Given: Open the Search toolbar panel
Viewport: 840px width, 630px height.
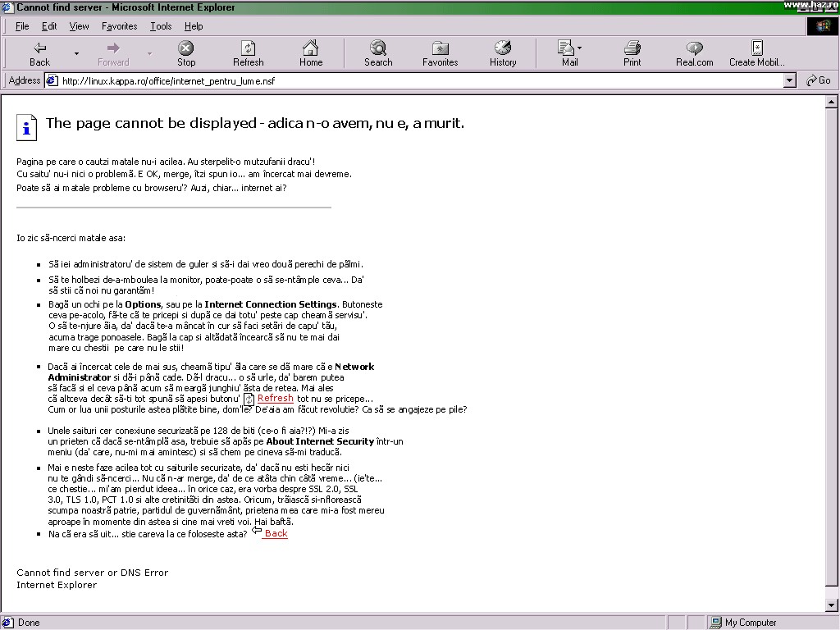Looking at the screenshot, I should click(x=378, y=54).
